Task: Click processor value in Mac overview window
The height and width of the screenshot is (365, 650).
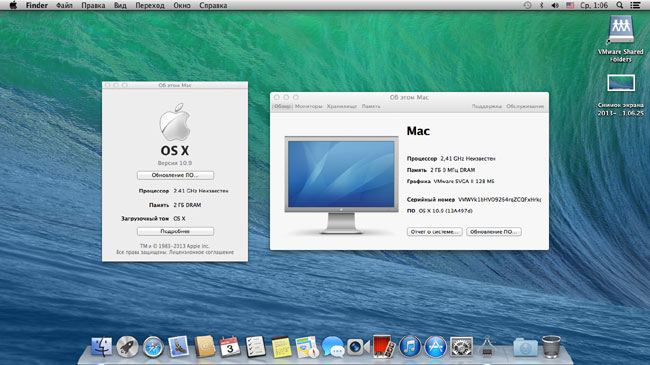Action: click(468, 158)
